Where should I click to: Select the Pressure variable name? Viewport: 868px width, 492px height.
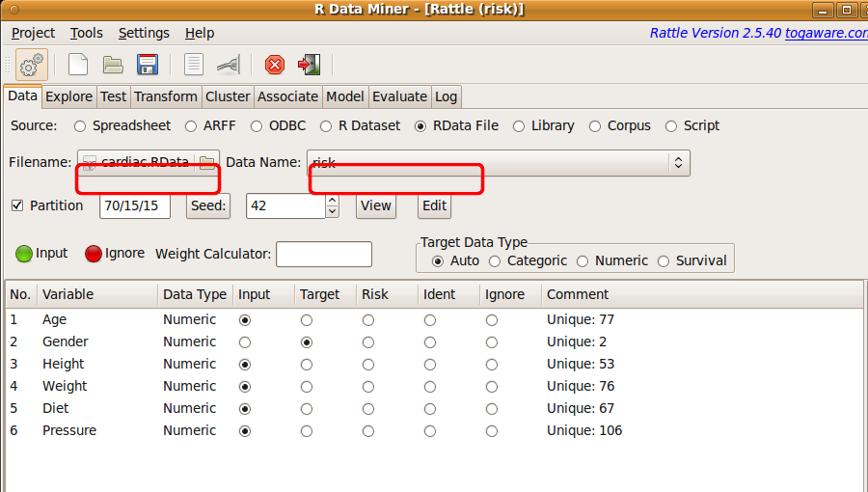click(x=69, y=430)
